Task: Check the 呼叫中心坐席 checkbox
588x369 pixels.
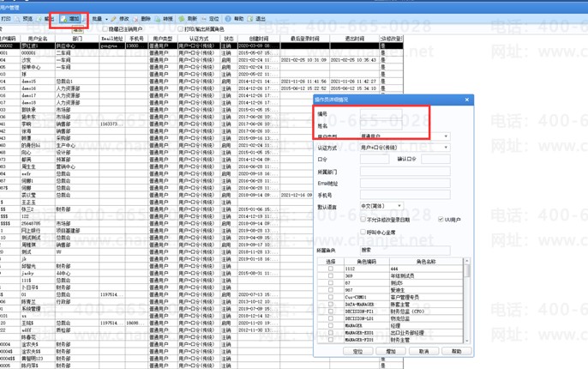Action: coord(363,232)
